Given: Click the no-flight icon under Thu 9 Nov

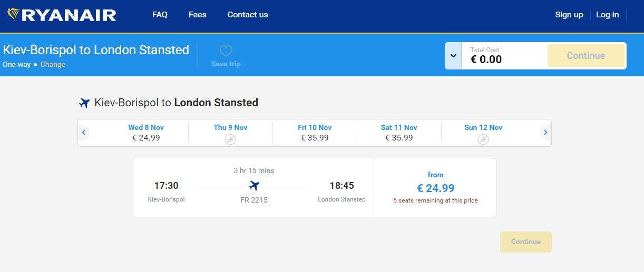Looking at the screenshot, I should pyautogui.click(x=230, y=139).
